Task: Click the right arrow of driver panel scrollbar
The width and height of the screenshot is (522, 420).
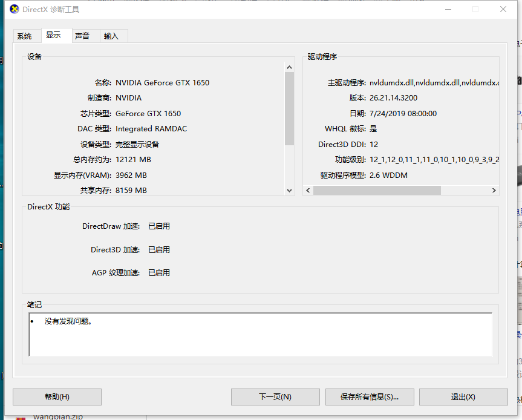Action: pos(495,190)
